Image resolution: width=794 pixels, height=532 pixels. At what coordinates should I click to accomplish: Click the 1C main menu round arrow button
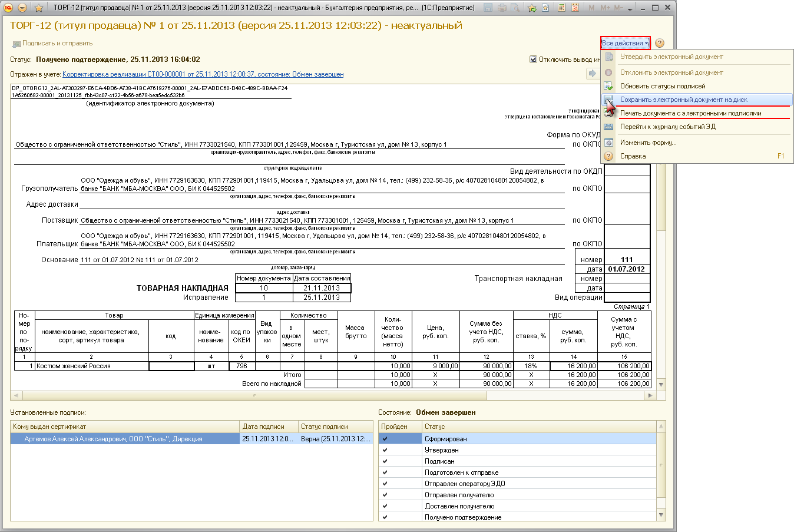pos(22,8)
